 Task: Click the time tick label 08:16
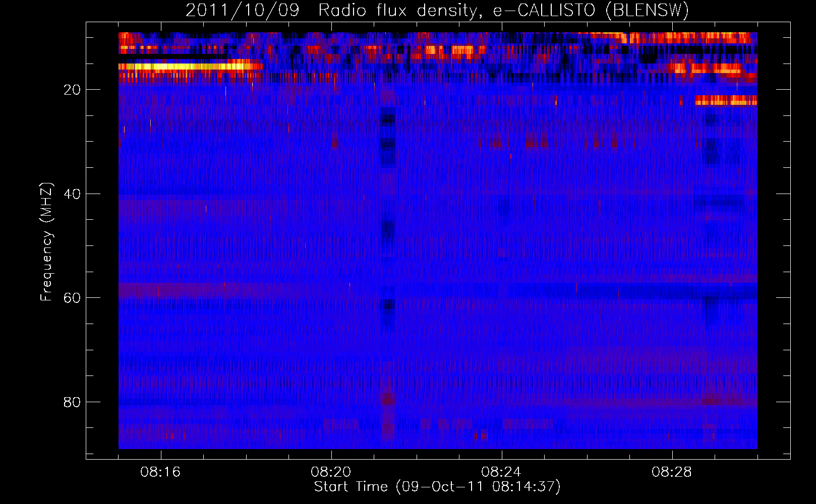[160, 472]
